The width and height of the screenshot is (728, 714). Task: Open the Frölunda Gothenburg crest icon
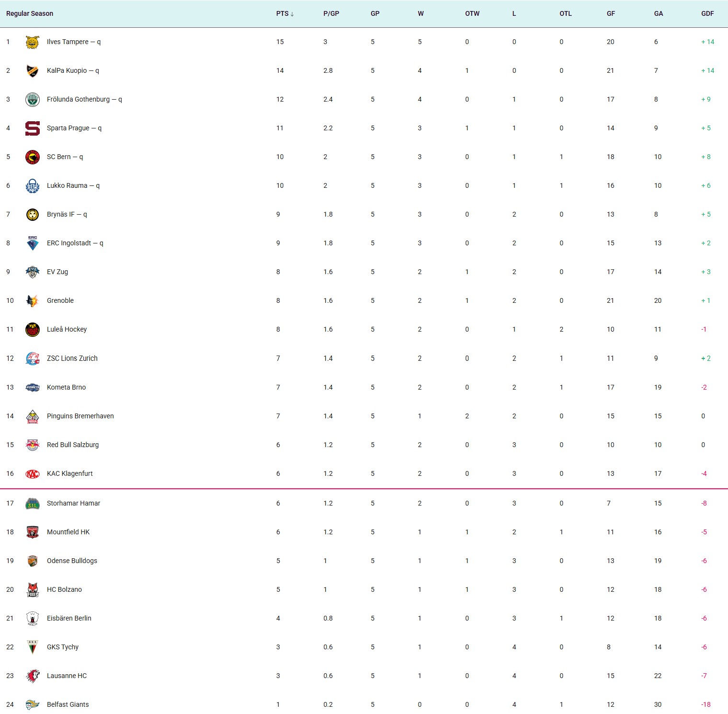pos(33,100)
